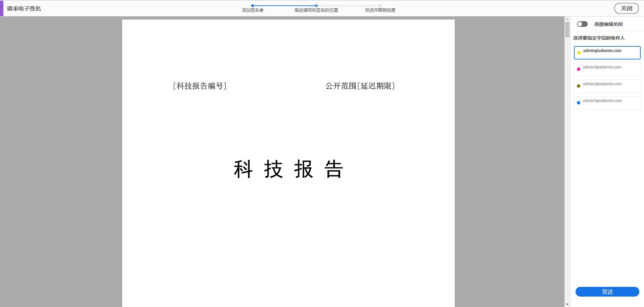Image resolution: width=644 pixels, height=307 pixels.
Task: Toggle the 高级编辑关闭 switch
Action: [x=582, y=24]
